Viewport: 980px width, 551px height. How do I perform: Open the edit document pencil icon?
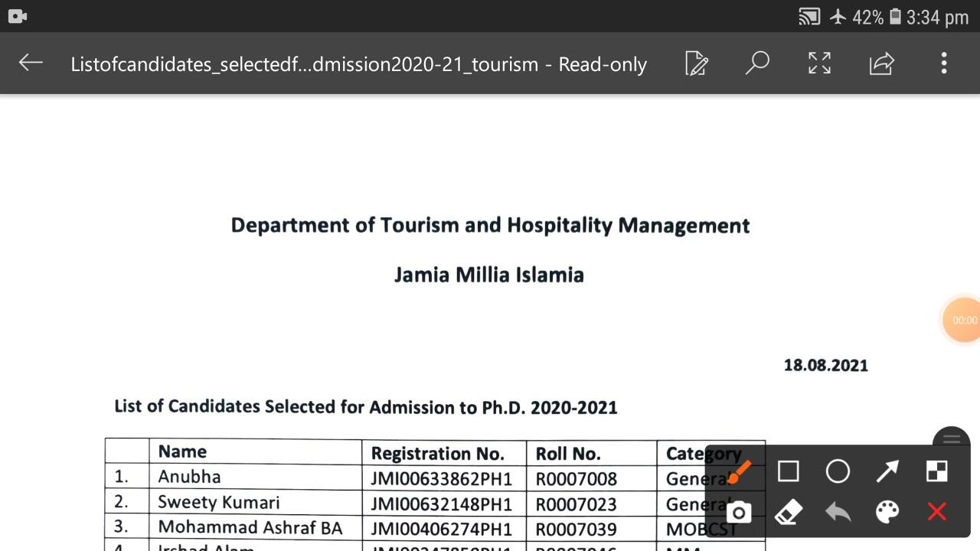(697, 64)
